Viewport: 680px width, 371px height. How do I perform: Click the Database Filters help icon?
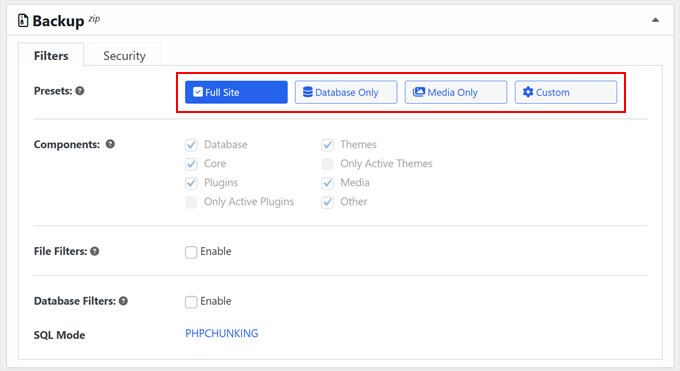[x=123, y=301]
